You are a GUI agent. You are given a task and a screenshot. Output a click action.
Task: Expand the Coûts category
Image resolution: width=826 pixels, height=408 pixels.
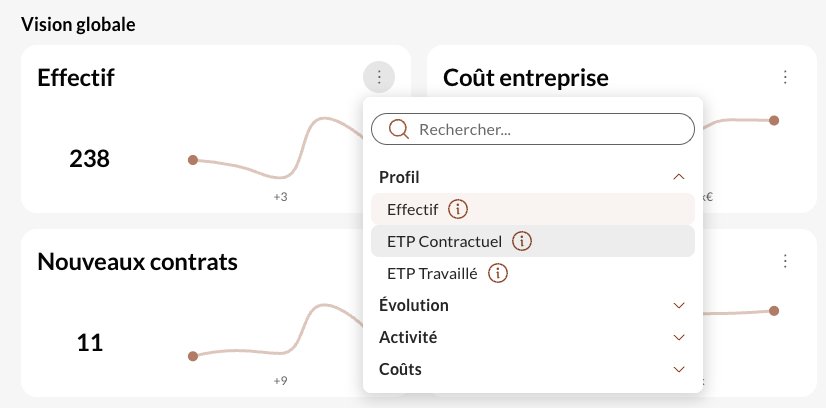point(533,370)
